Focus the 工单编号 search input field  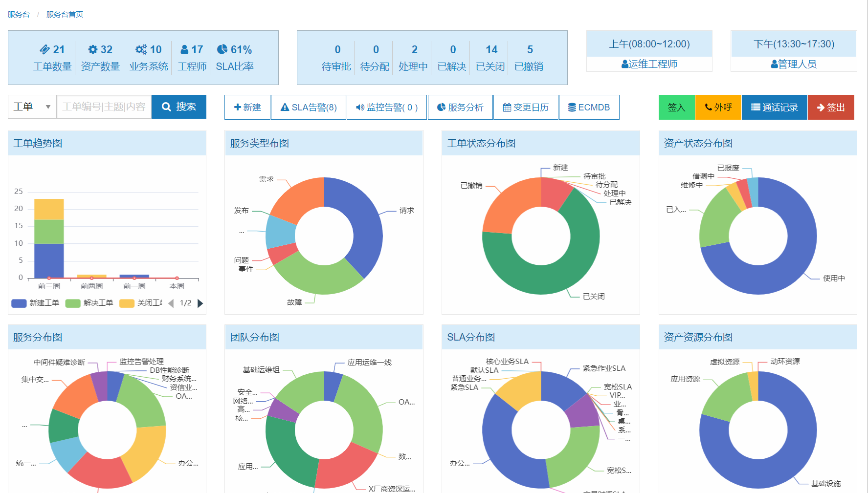click(x=104, y=107)
